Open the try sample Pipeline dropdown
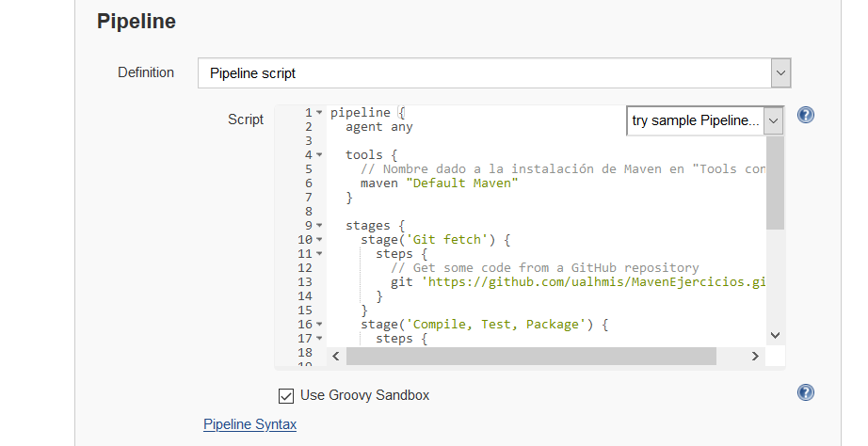 coord(705,120)
